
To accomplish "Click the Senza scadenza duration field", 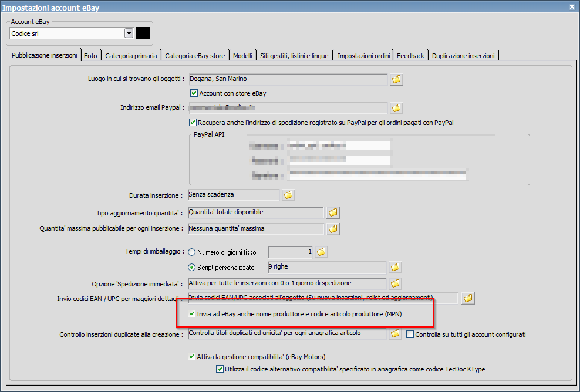I will click(x=234, y=194).
